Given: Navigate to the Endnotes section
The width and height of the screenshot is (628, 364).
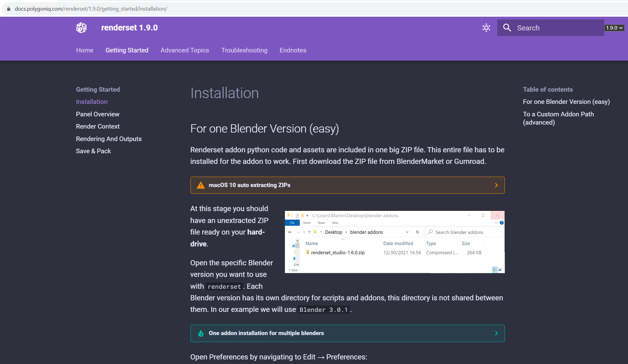Looking at the screenshot, I should click(293, 50).
